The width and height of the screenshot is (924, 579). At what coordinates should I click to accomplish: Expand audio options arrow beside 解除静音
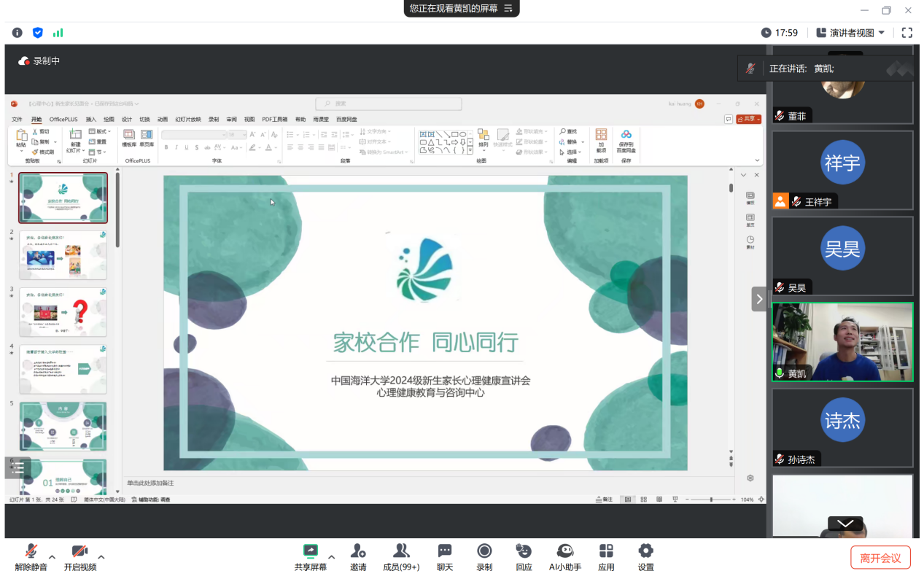[x=52, y=557]
